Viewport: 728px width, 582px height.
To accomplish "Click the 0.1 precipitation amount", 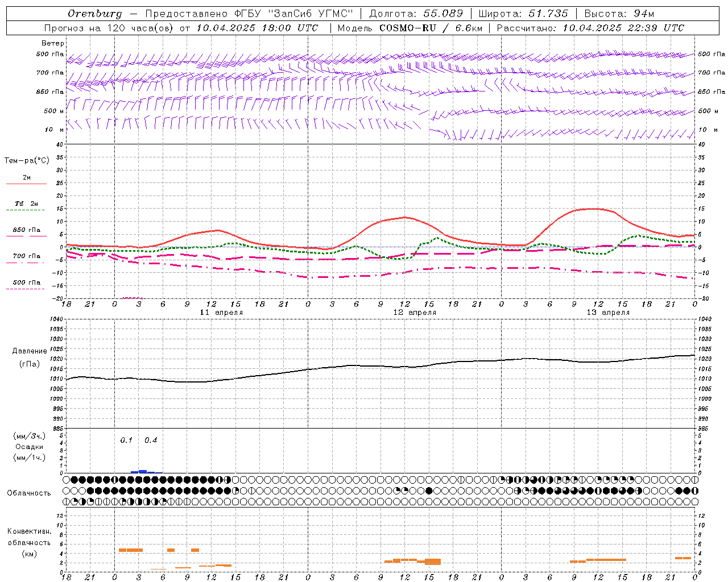I will tap(126, 440).
